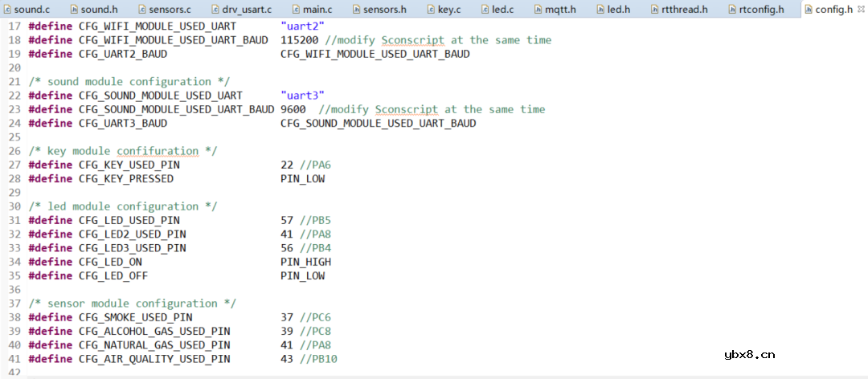868x379 pixels.
Task: Click the file icon on sound.c tab
Action: click(x=7, y=10)
